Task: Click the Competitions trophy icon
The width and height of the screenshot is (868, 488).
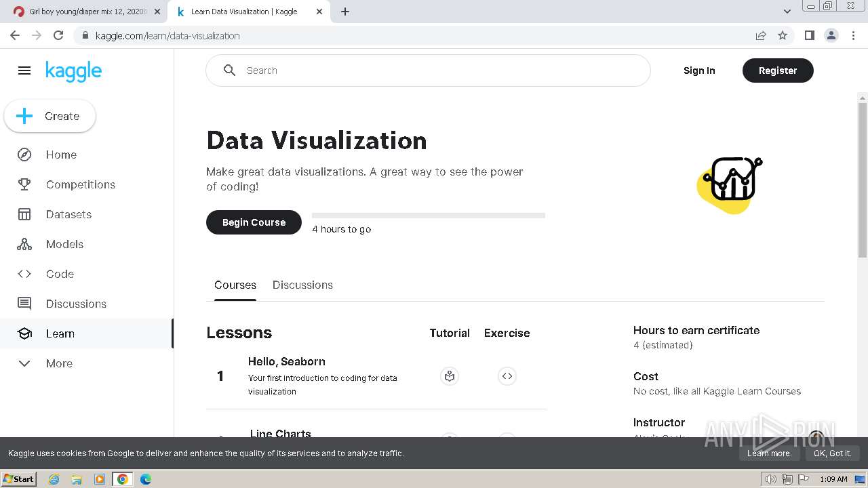Action: (x=24, y=184)
